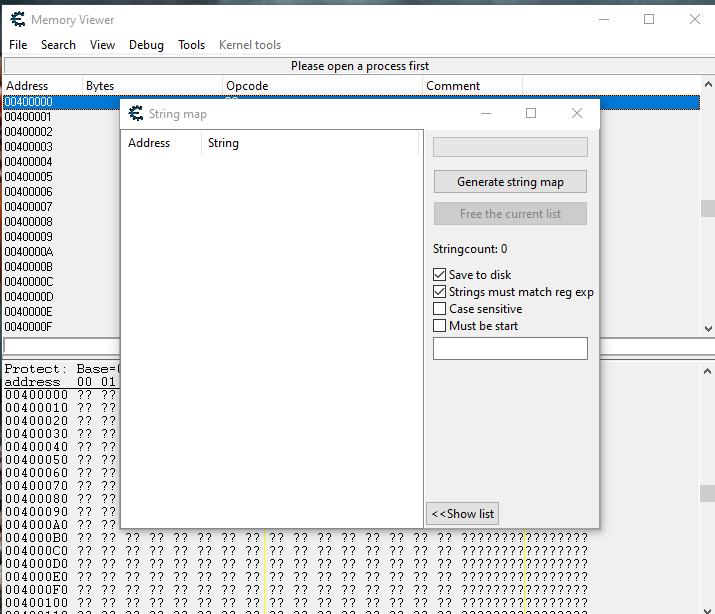This screenshot has height=614, width=715.
Task: Maximize the String map window
Action: point(531,114)
